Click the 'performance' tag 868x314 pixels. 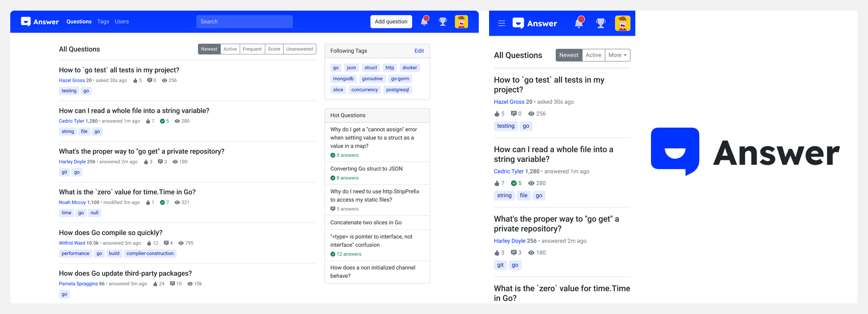tap(75, 253)
